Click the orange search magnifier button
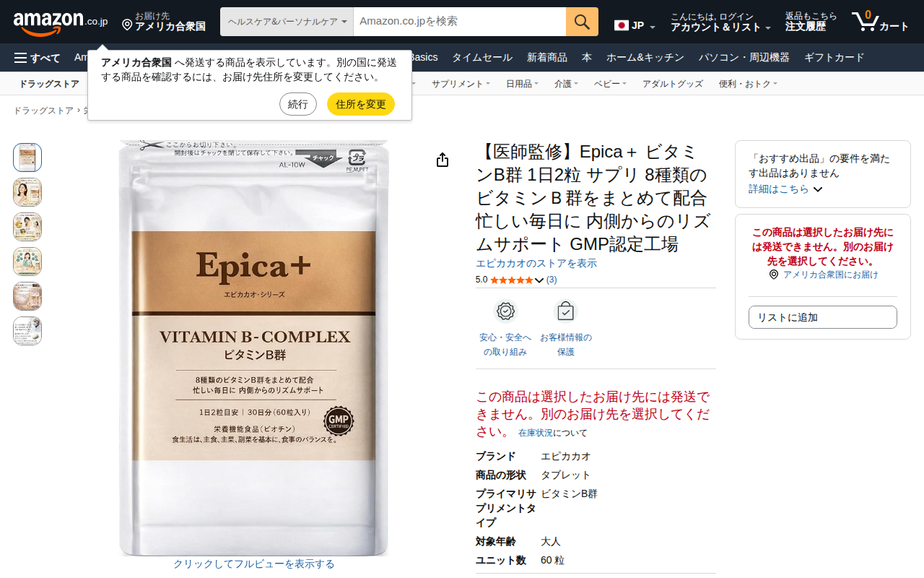924x578 pixels. point(582,22)
